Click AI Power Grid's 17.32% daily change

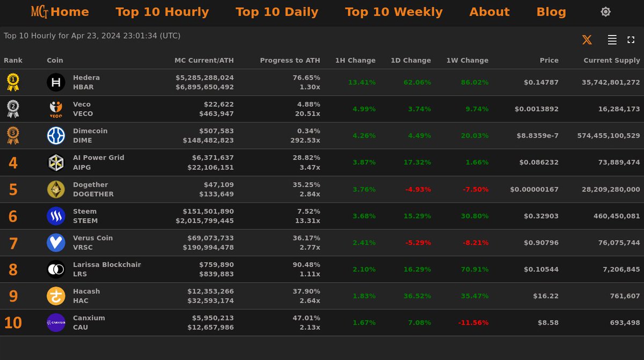417,162
